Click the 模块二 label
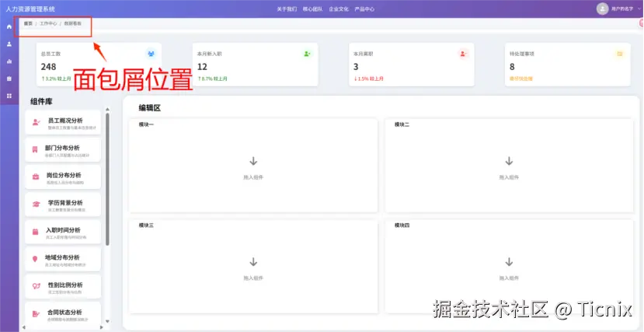The width and height of the screenshot is (644, 332). (x=402, y=124)
